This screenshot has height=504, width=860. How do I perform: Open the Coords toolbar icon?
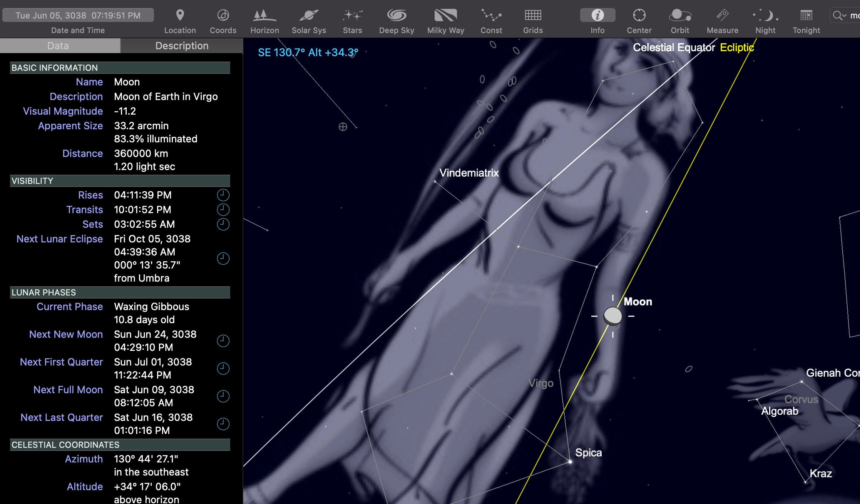(223, 15)
